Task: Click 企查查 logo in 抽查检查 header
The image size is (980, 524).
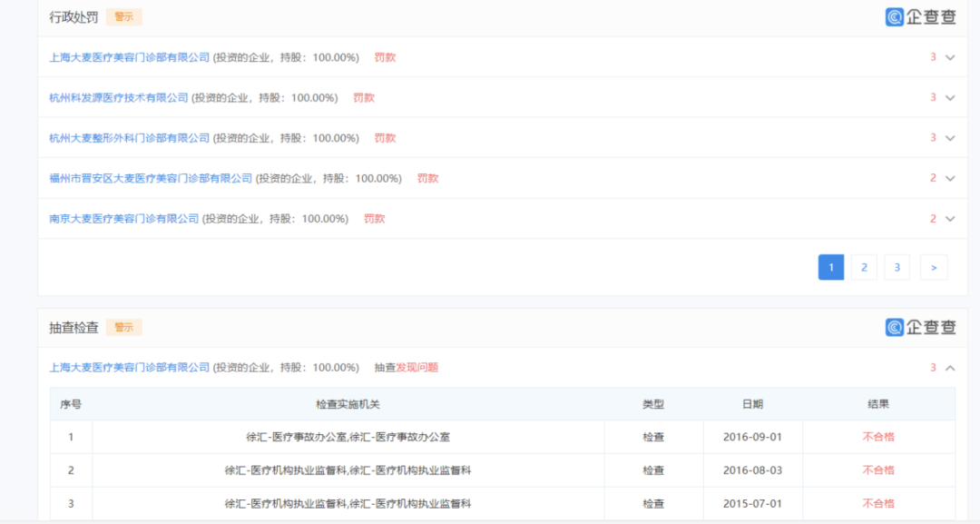Action: (x=921, y=327)
